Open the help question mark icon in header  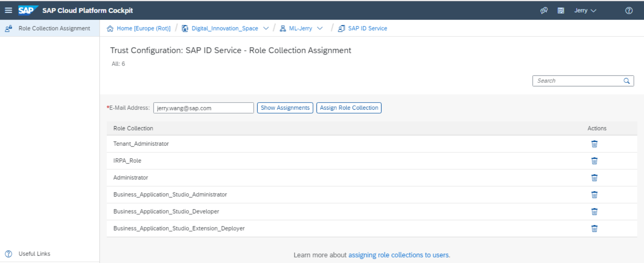click(x=629, y=11)
